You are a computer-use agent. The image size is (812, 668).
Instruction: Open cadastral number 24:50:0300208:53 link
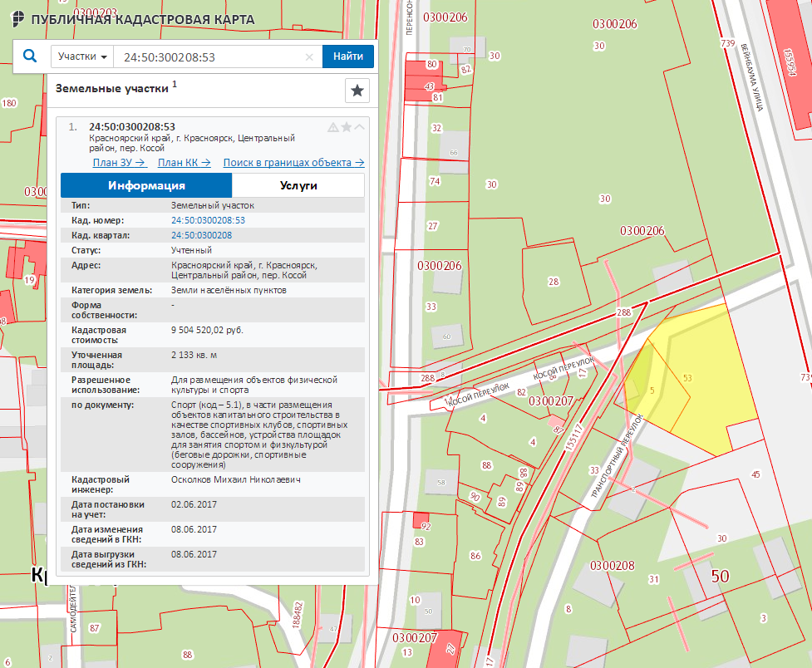pyautogui.click(x=208, y=220)
